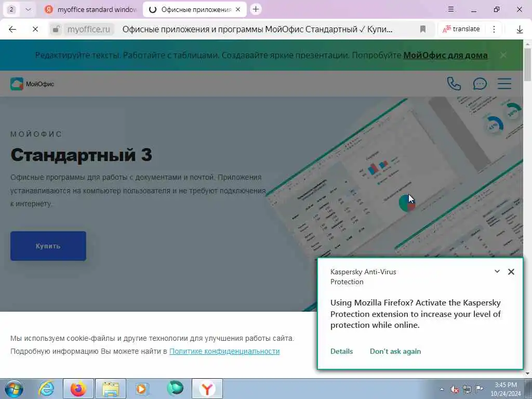Open the translate page button
Screen dimensions: 532x399
tap(461, 29)
